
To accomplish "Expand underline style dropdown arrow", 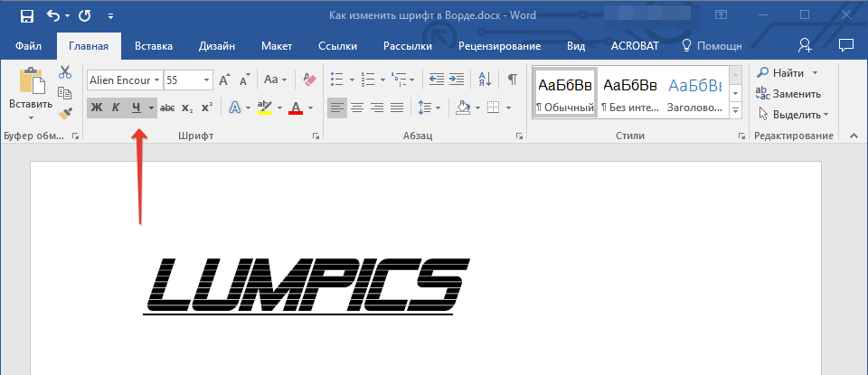I will click(x=150, y=108).
